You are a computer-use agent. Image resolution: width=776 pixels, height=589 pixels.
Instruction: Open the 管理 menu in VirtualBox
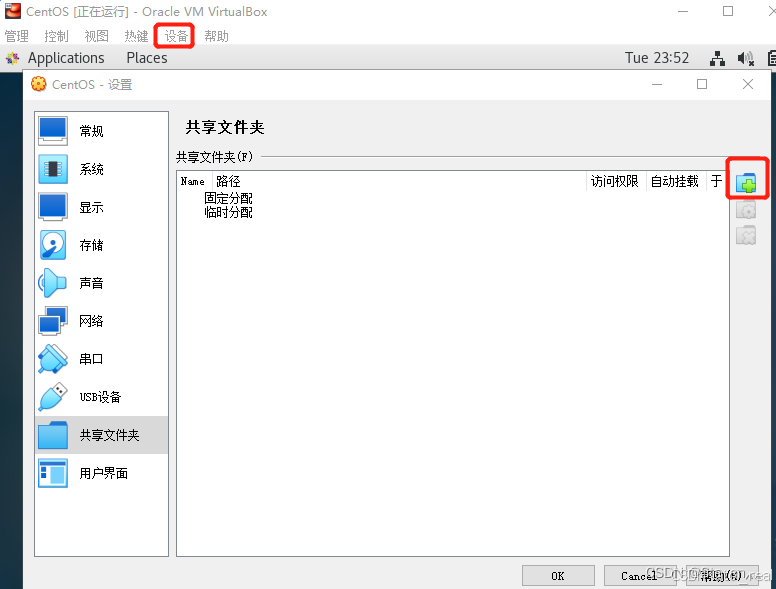click(x=16, y=36)
